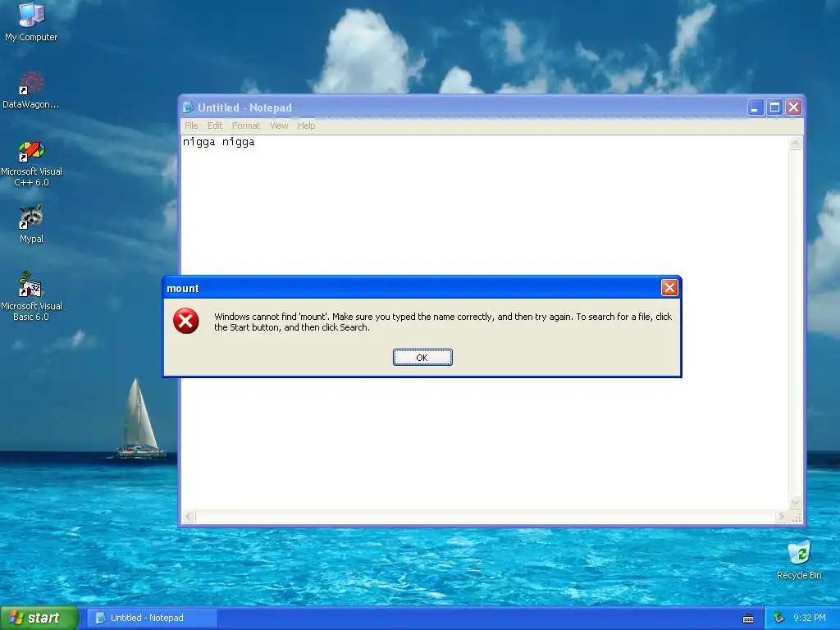Select the DataWagon desktop shortcut
This screenshot has height=630, width=840.
tap(31, 90)
